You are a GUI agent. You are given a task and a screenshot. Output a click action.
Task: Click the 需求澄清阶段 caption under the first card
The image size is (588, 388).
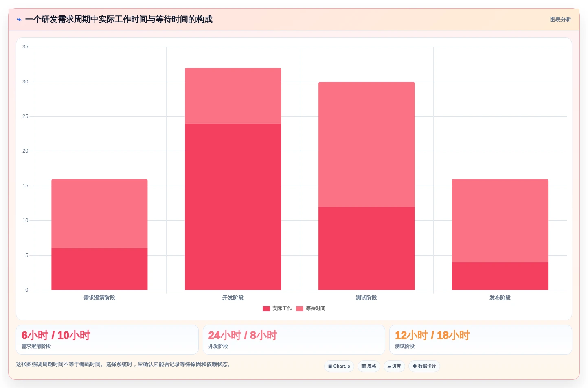[x=36, y=346]
